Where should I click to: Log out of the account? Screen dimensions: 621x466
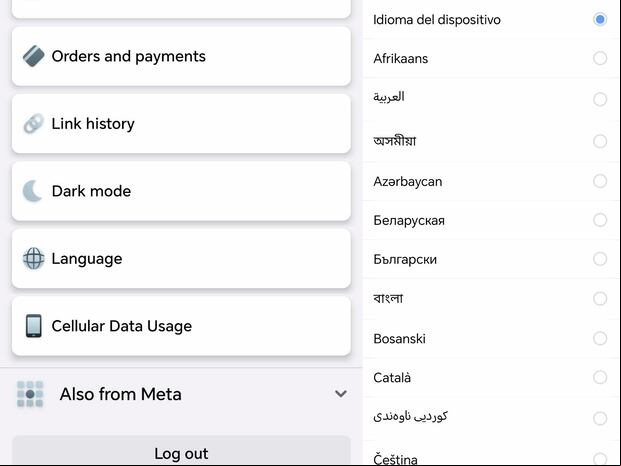point(181,451)
